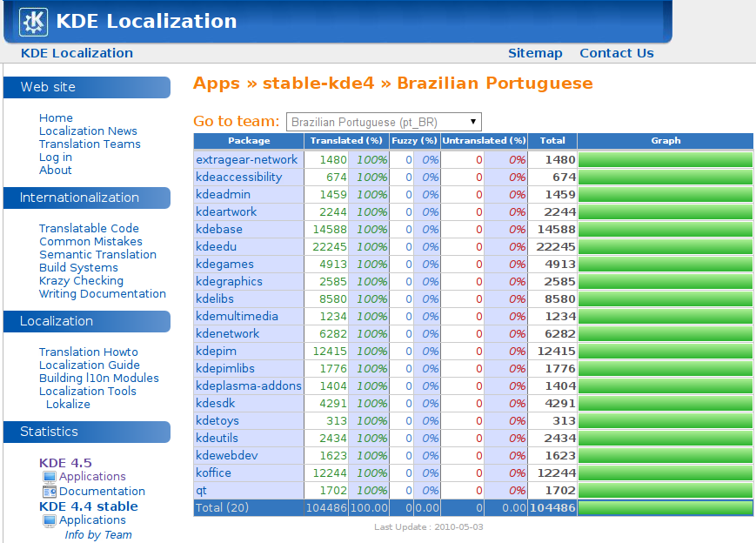The image size is (756, 543).
Task: Open extragear-network package stats
Action: [x=247, y=159]
